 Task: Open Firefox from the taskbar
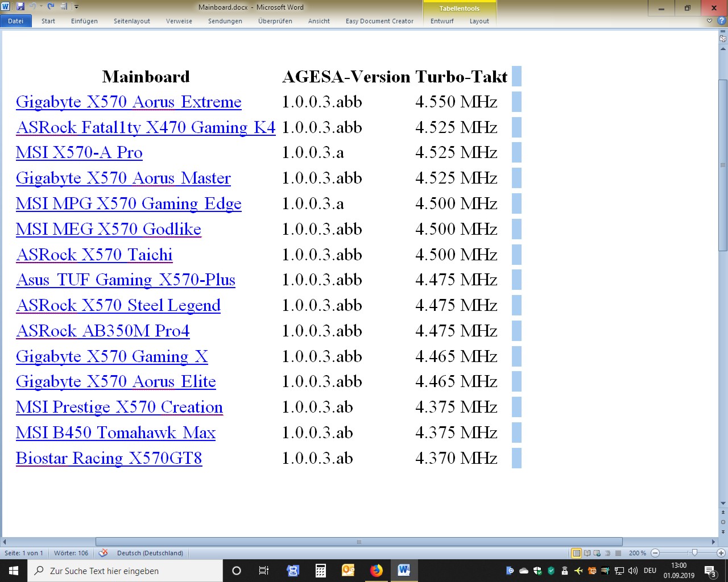coord(376,571)
